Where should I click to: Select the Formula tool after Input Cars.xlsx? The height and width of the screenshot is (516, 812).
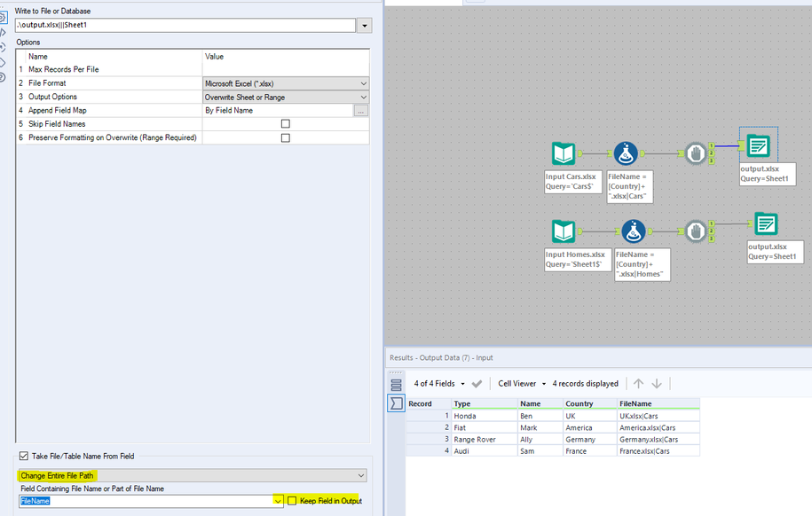[x=627, y=153]
